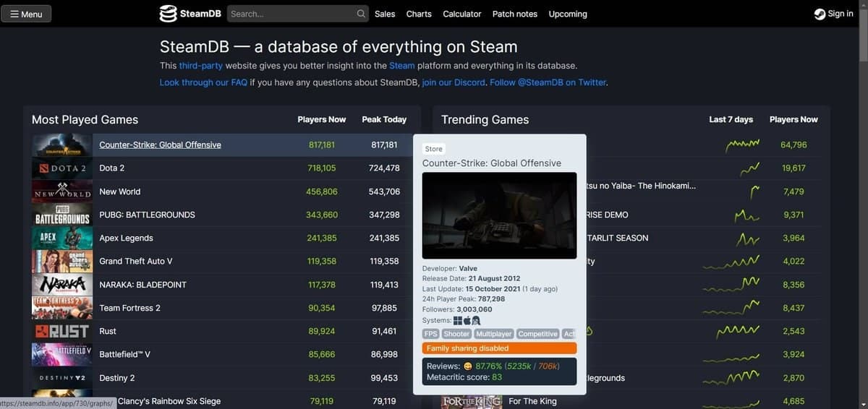Open Clancy's Rainbow Six Siege link

click(169, 401)
